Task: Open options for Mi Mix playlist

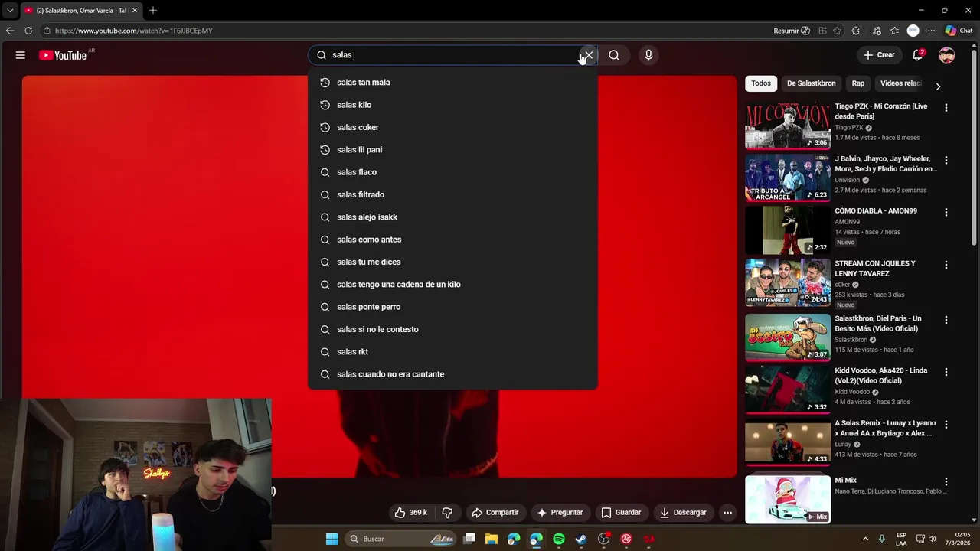Action: tap(946, 482)
